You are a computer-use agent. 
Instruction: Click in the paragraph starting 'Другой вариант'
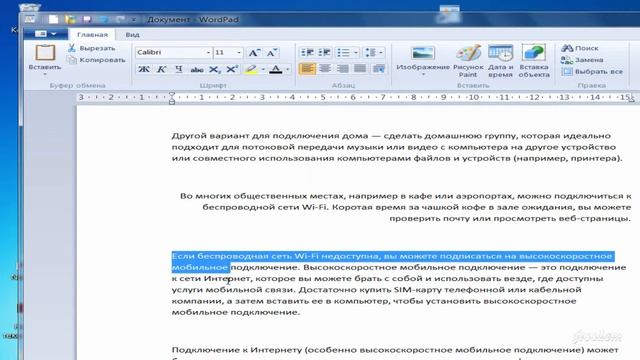click(x=397, y=147)
